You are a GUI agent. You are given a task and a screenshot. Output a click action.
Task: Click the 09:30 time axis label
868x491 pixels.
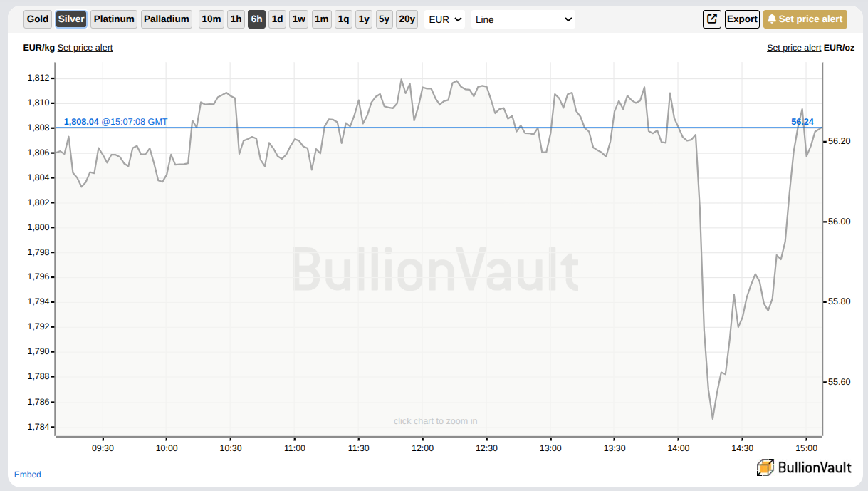[x=103, y=448]
